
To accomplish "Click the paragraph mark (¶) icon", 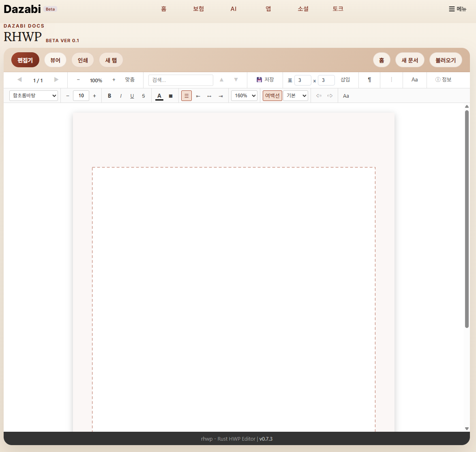I will (369, 80).
